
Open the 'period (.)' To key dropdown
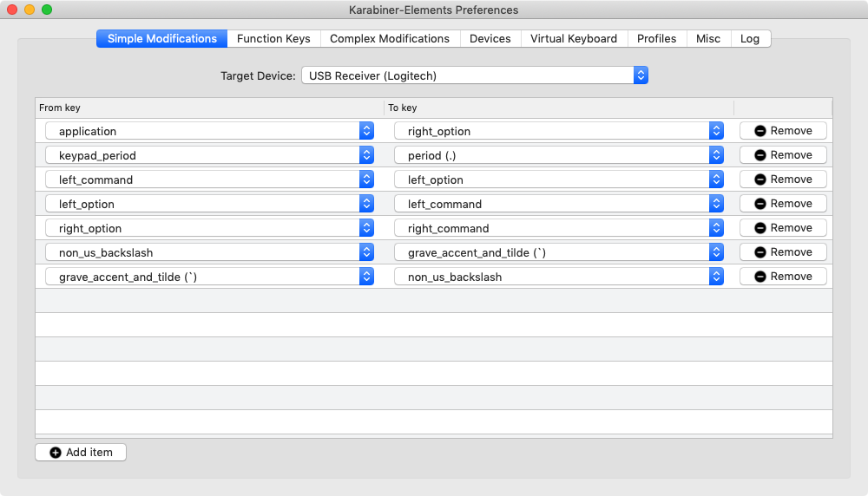tap(558, 155)
